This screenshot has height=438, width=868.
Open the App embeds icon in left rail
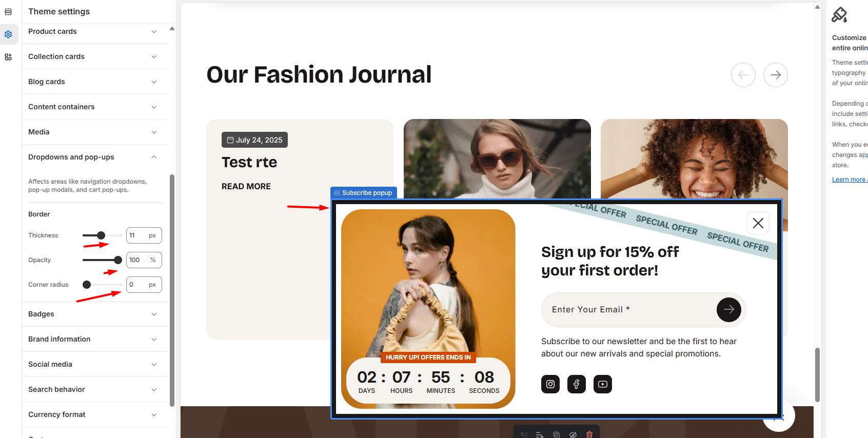tap(8, 57)
